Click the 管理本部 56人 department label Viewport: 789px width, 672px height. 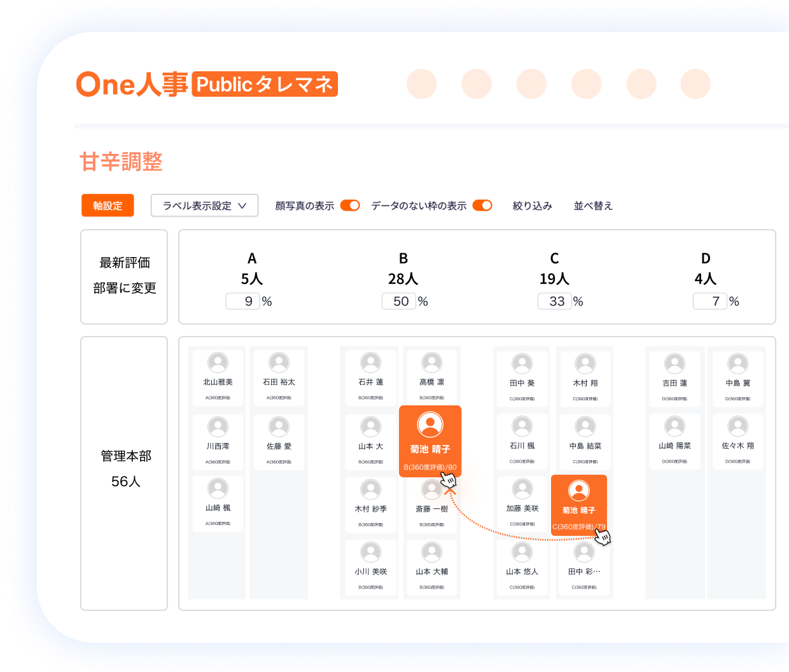click(x=125, y=468)
